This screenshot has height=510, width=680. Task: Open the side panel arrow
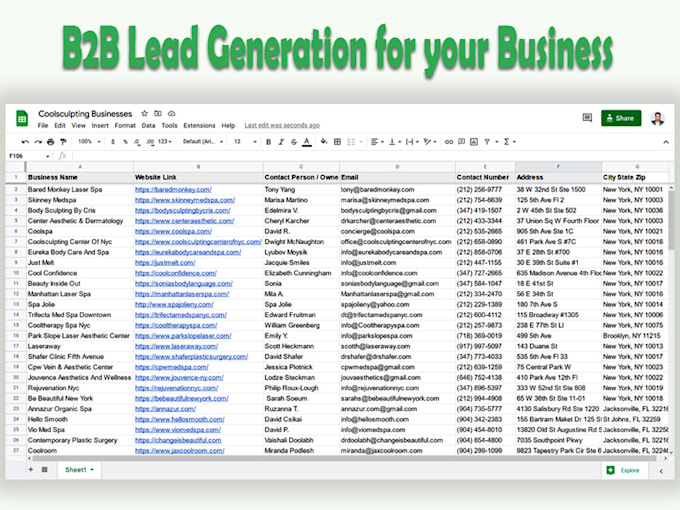click(661, 471)
